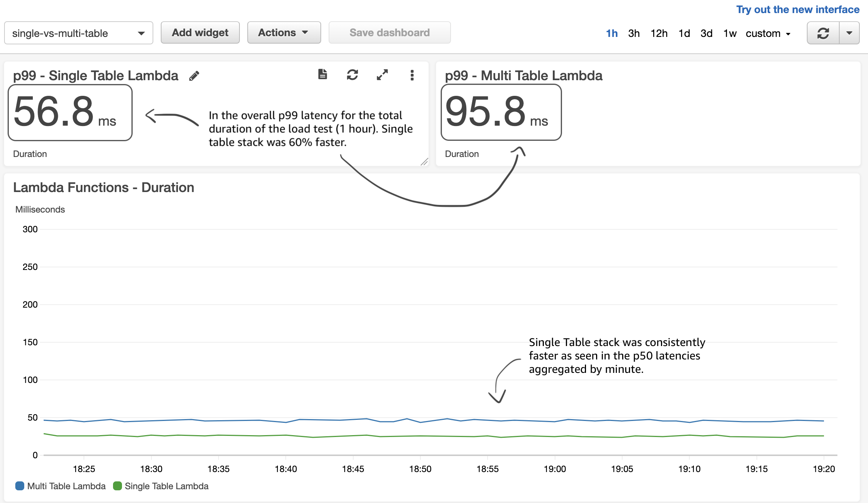The width and height of the screenshot is (868, 503).
Task: Open the Single Table widget document icon
Action: pos(323,75)
